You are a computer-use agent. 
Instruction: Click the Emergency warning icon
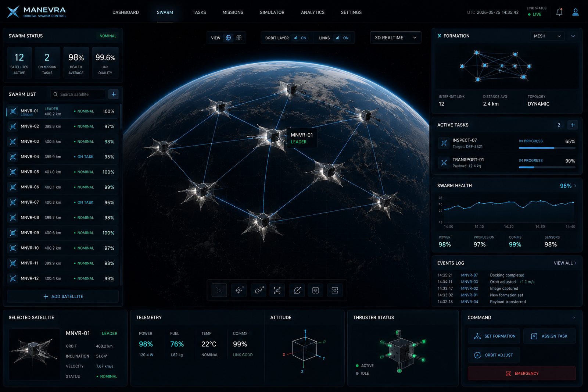[x=508, y=373]
